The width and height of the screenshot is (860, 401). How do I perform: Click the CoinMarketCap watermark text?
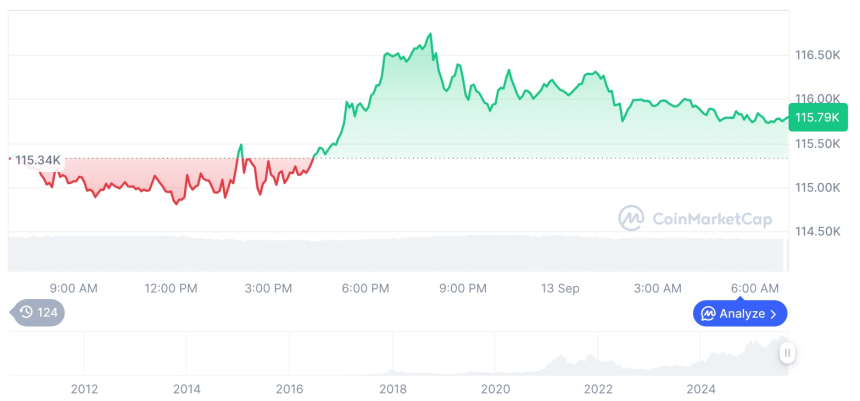tap(711, 219)
